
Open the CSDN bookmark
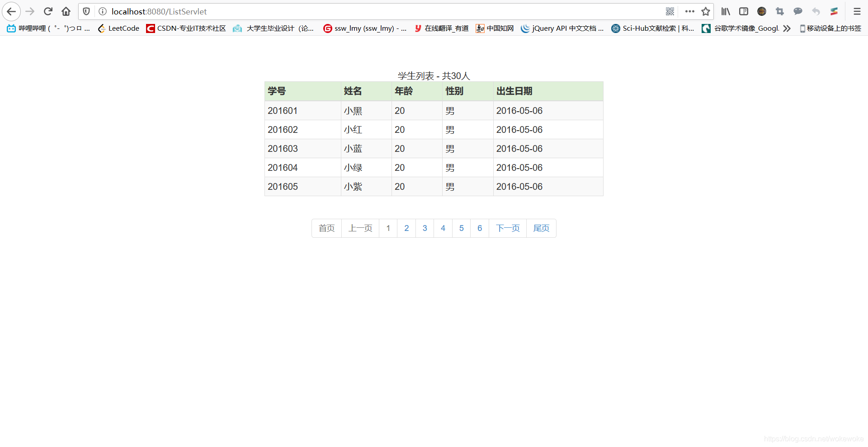pos(186,28)
